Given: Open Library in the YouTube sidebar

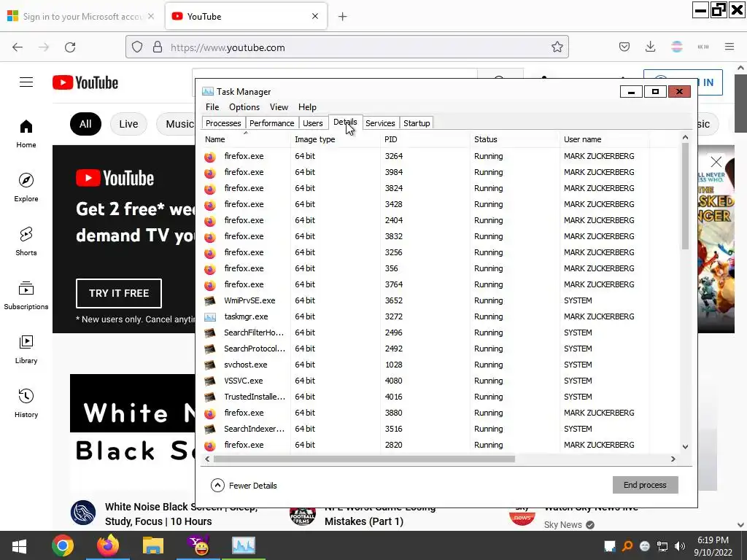Looking at the screenshot, I should pyautogui.click(x=26, y=350).
